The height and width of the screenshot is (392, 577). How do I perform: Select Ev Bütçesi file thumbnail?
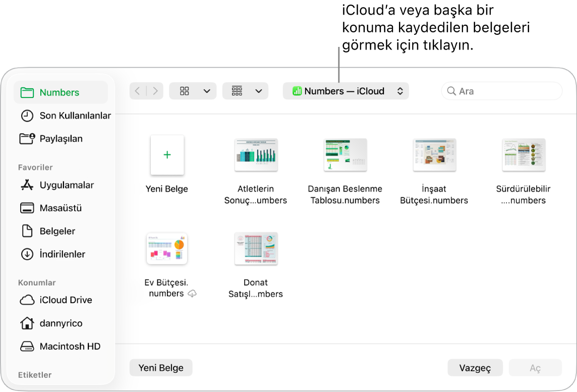tap(167, 248)
